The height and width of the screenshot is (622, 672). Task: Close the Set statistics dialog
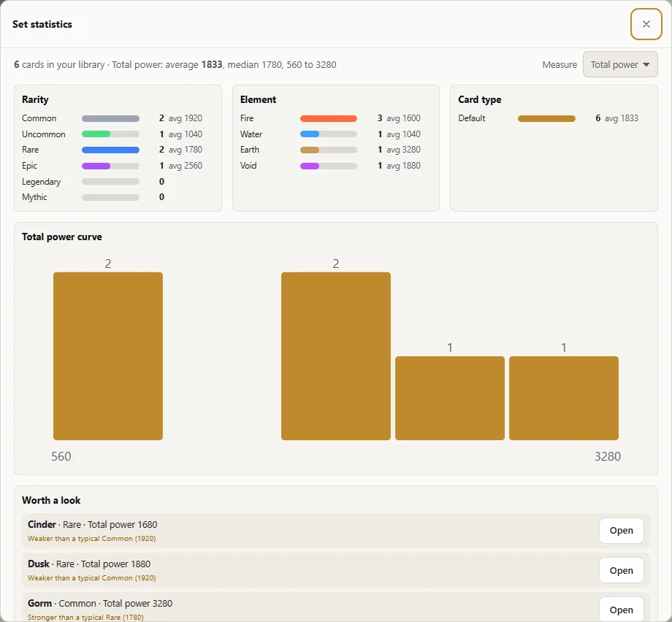[646, 24]
